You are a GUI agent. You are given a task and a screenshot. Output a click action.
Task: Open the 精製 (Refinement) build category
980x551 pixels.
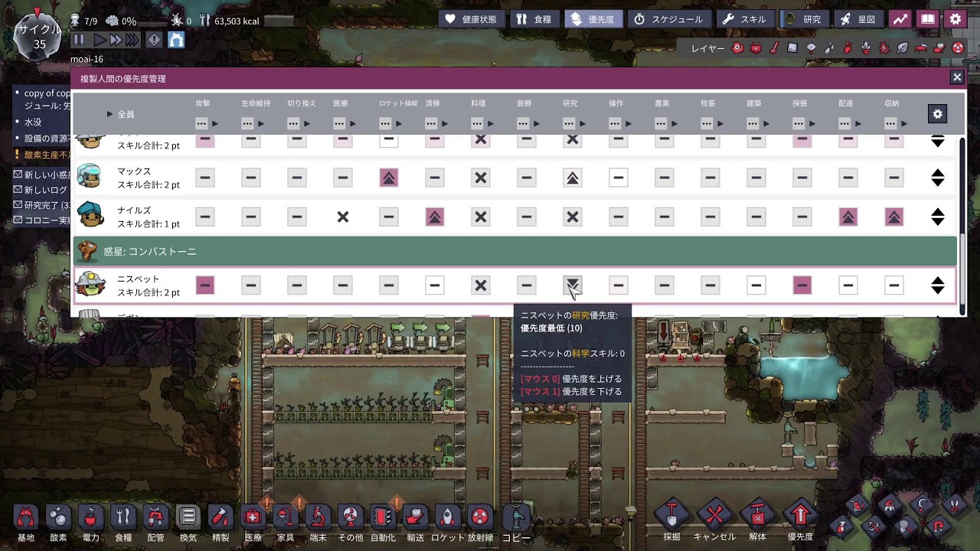(x=220, y=518)
